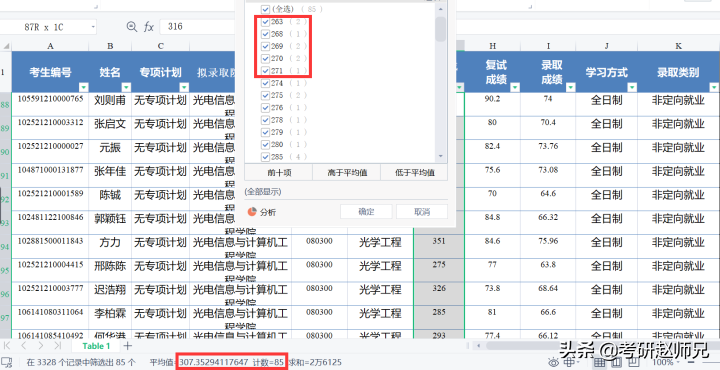Click the filter list scrollbar thumb
Viewport: 720px width, 370px height.
(441, 29)
